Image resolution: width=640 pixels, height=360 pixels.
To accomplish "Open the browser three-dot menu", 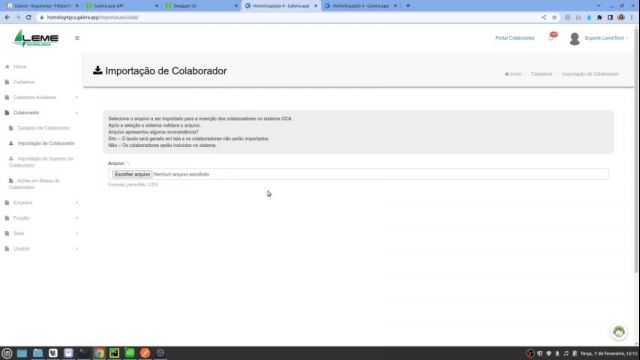I will [632, 18].
